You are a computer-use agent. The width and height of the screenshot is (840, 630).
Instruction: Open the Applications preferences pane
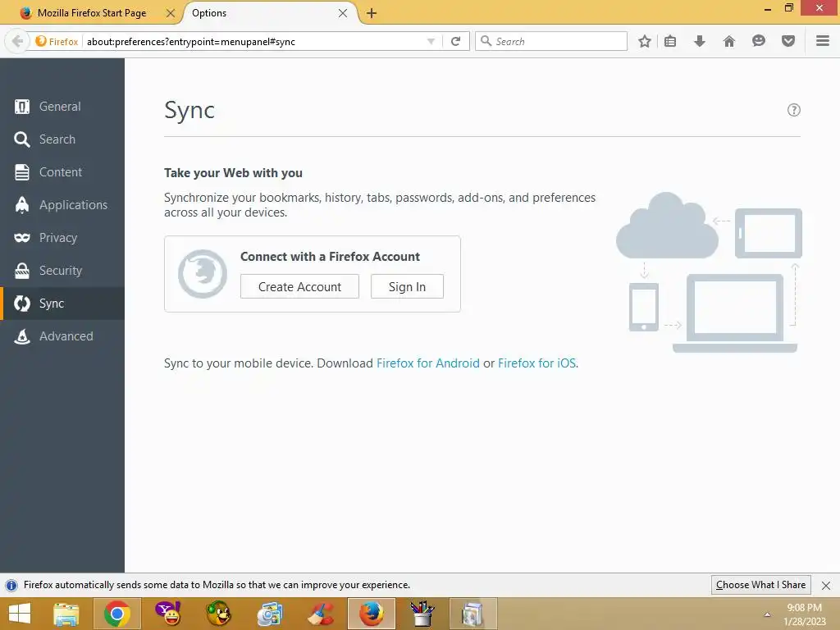click(62, 204)
